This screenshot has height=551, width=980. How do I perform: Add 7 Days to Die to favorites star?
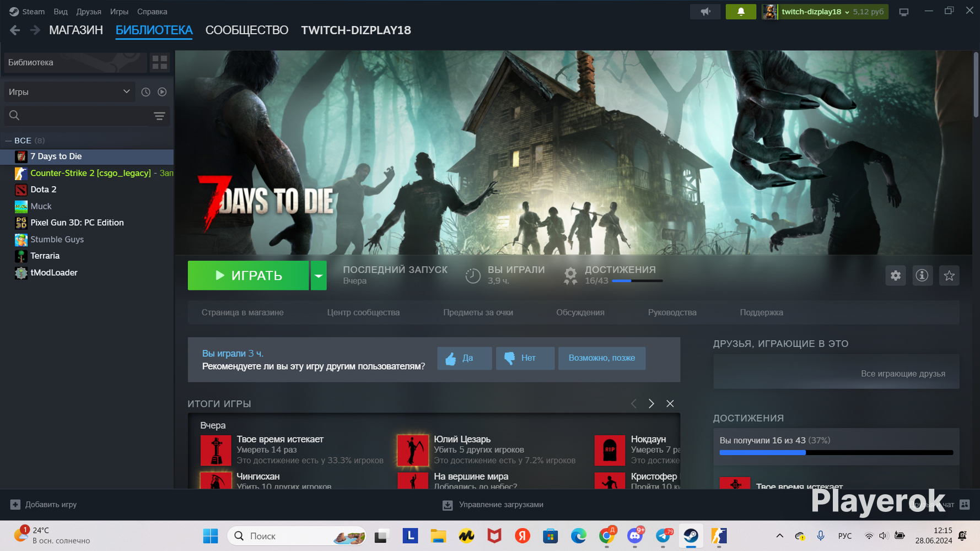point(949,275)
